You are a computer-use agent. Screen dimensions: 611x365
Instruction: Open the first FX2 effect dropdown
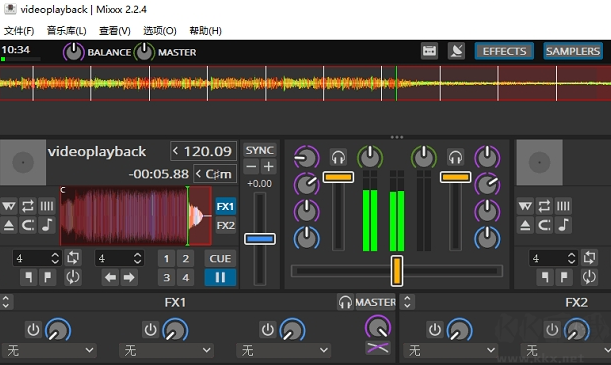(451, 350)
